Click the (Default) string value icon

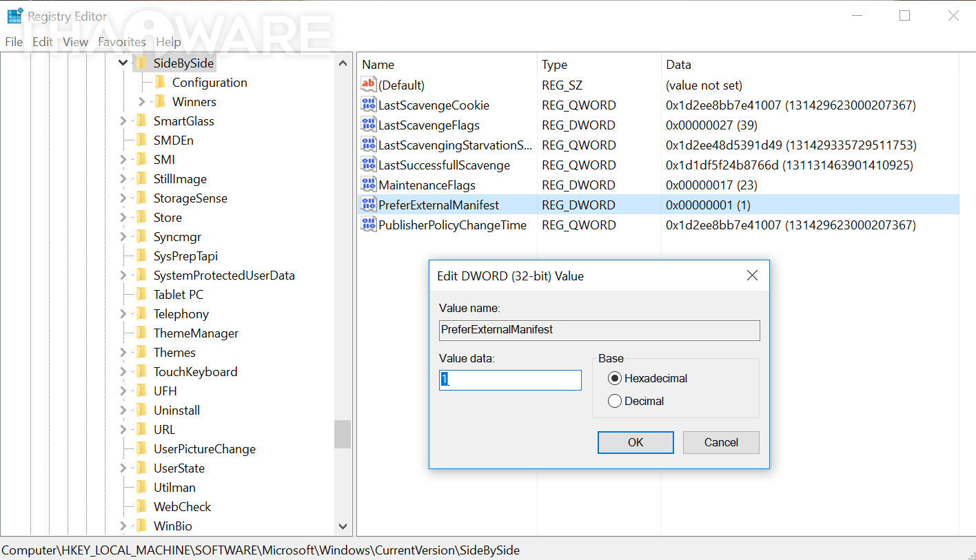pyautogui.click(x=369, y=85)
